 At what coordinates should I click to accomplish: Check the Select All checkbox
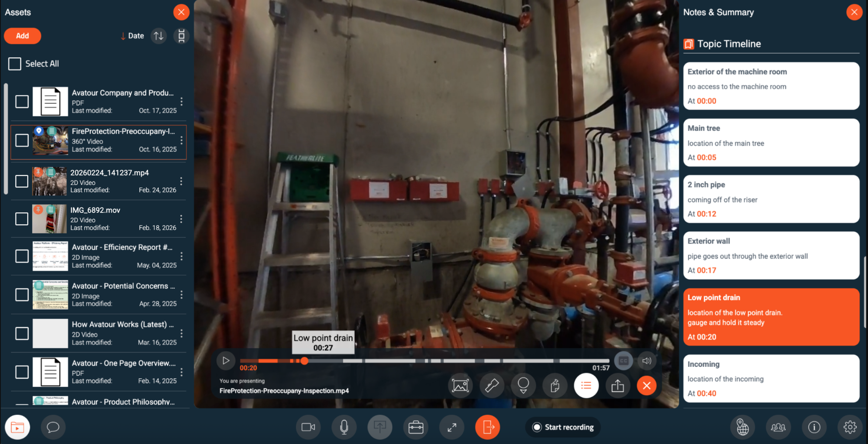pos(15,64)
